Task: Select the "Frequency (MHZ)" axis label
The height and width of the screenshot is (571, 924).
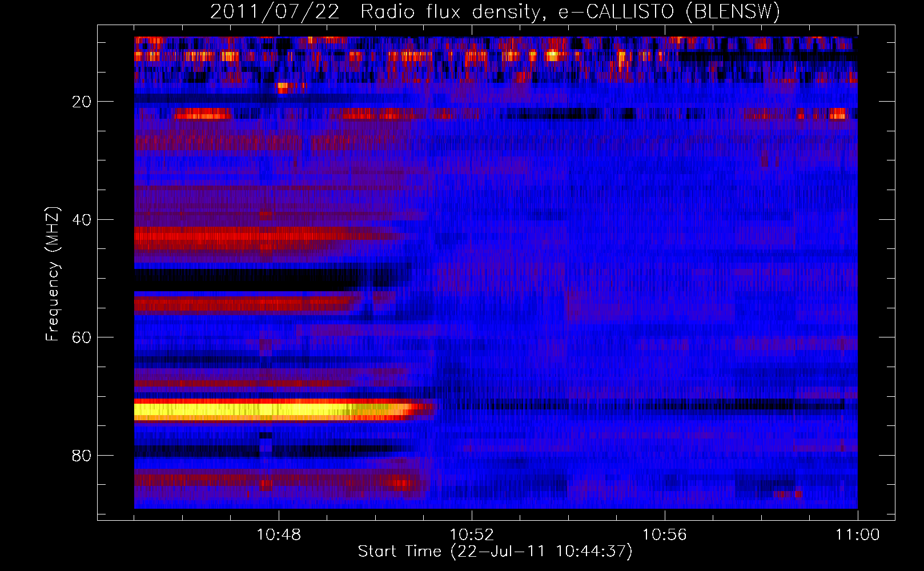Action: [53, 274]
